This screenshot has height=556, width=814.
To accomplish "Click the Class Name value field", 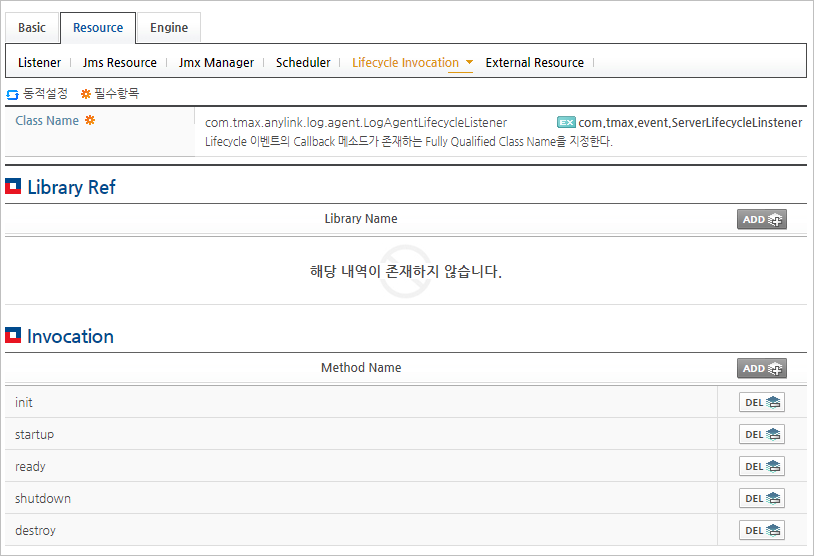I will (356, 122).
